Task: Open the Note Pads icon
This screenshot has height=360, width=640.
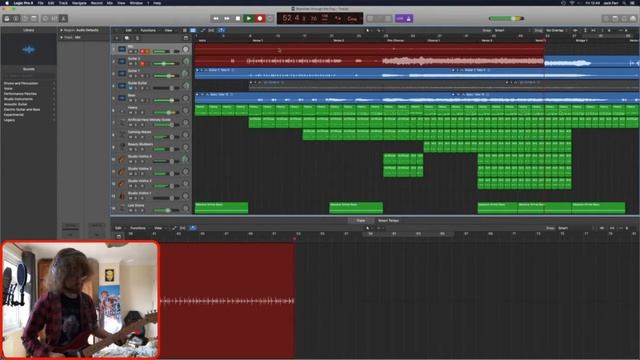Action: pos(615,19)
